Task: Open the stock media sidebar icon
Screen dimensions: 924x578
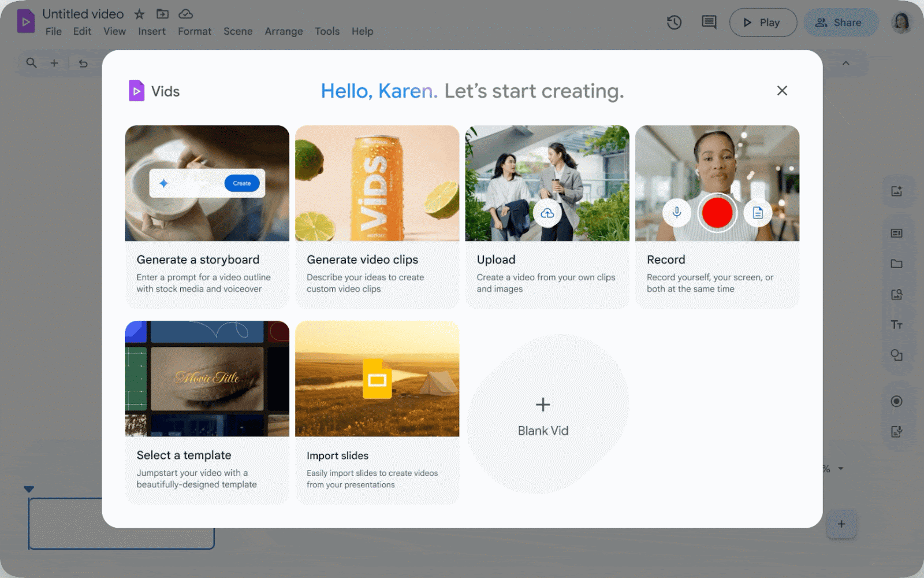Action: 896,191
